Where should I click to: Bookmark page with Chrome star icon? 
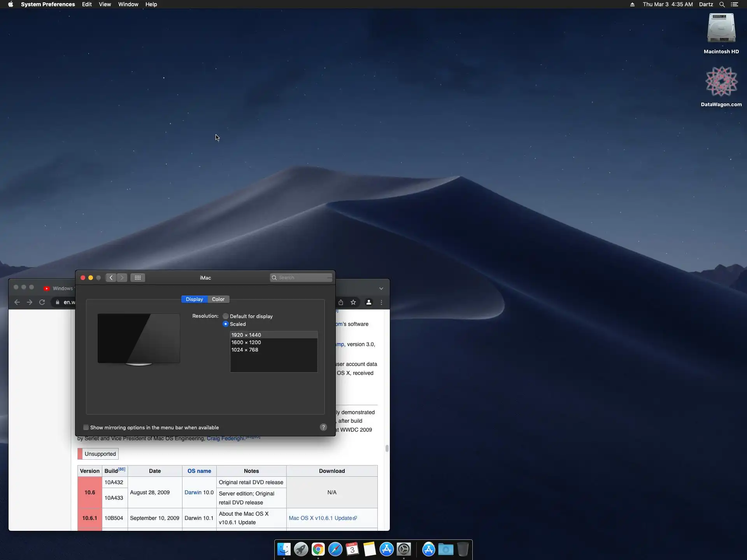click(x=353, y=302)
